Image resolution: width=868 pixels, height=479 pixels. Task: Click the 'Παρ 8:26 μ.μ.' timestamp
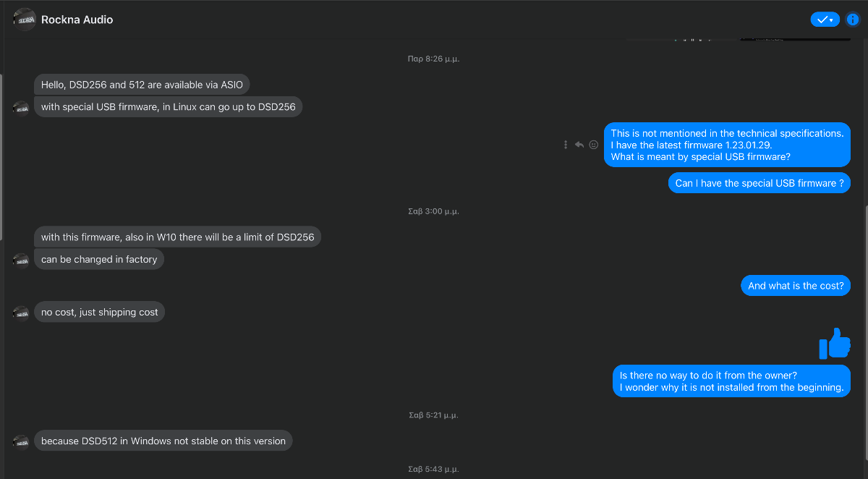click(x=433, y=59)
